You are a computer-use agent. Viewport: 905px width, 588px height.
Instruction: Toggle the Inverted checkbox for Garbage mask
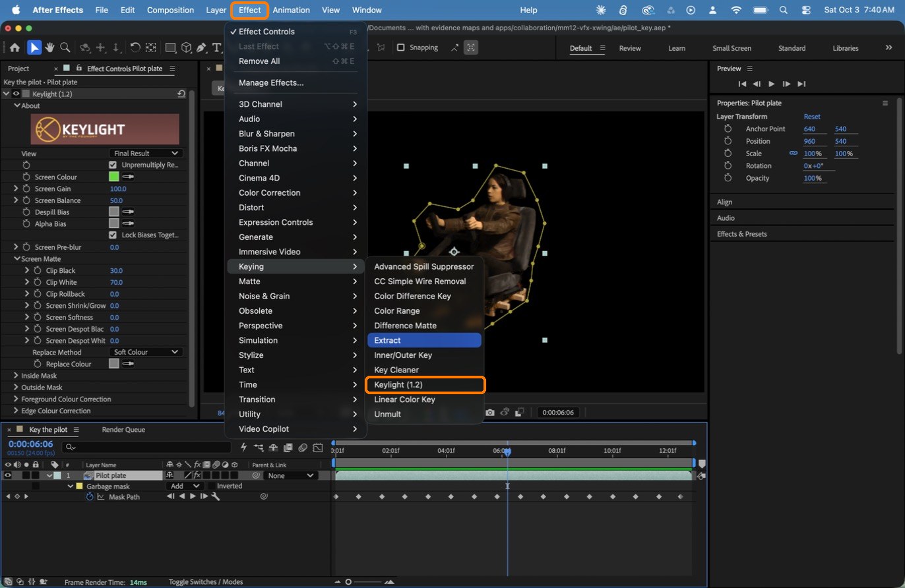click(211, 486)
